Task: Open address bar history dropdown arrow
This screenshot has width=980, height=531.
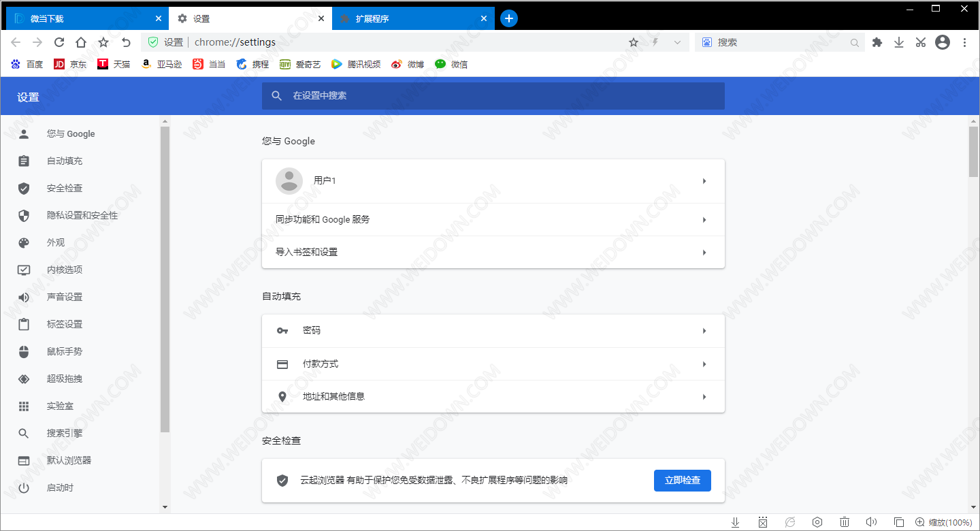Action: coord(677,42)
